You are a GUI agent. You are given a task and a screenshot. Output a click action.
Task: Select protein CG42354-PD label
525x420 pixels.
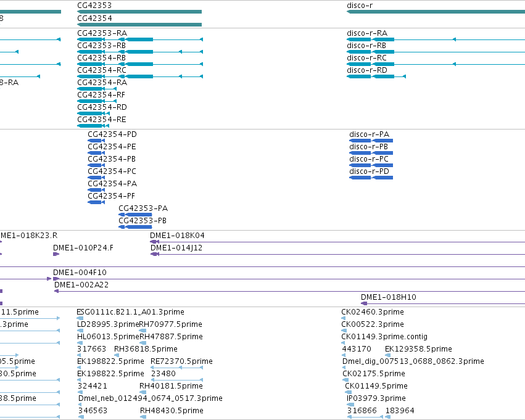point(112,134)
